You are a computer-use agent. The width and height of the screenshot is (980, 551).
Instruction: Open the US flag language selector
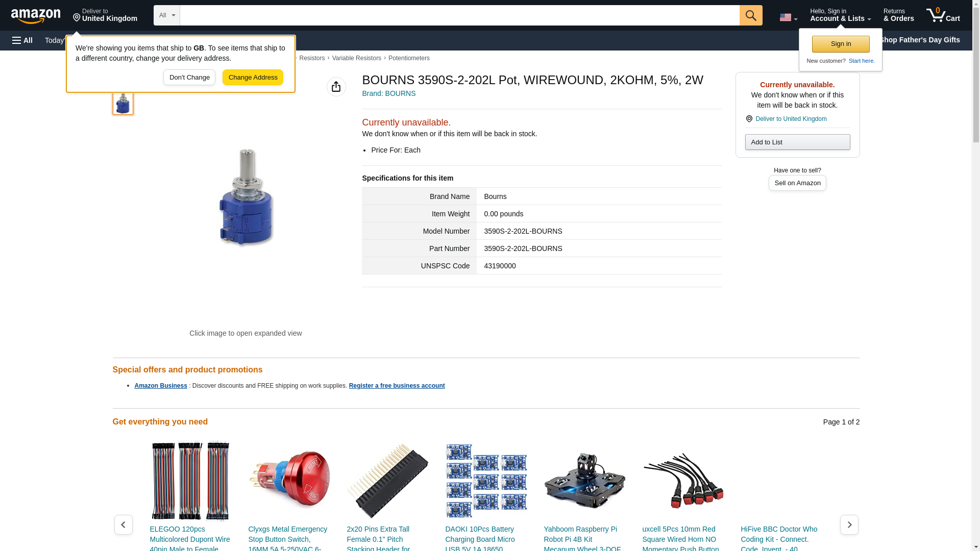click(x=788, y=17)
